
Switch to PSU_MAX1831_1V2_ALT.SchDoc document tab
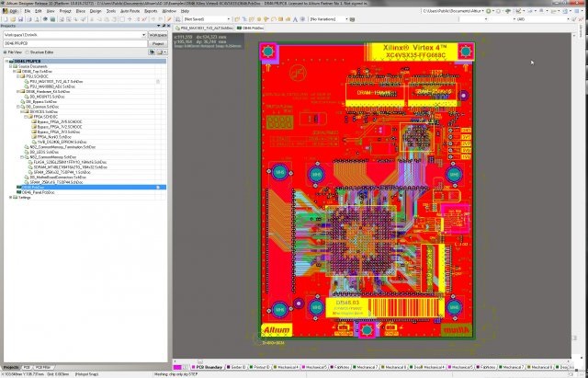coord(204,29)
